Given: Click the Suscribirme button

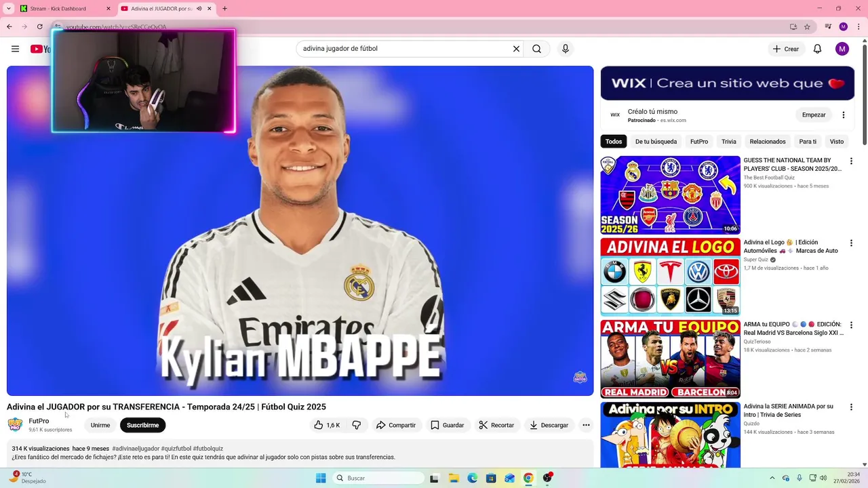Looking at the screenshot, I should [142, 425].
